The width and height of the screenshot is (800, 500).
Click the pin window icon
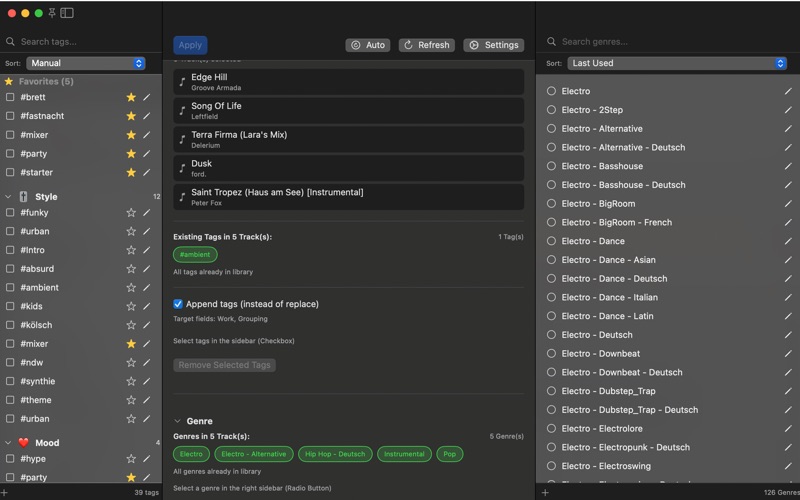pos(52,13)
